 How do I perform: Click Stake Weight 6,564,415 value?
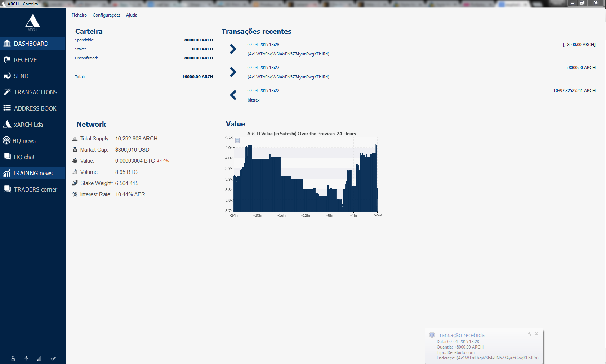tap(127, 183)
